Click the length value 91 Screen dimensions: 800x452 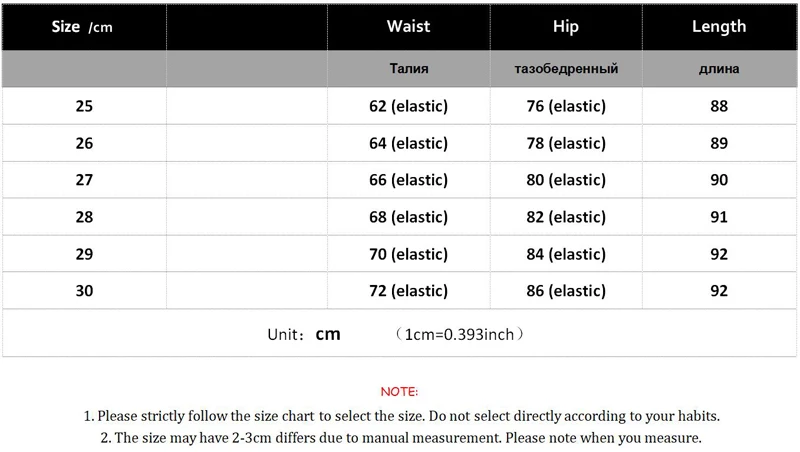pos(719,217)
